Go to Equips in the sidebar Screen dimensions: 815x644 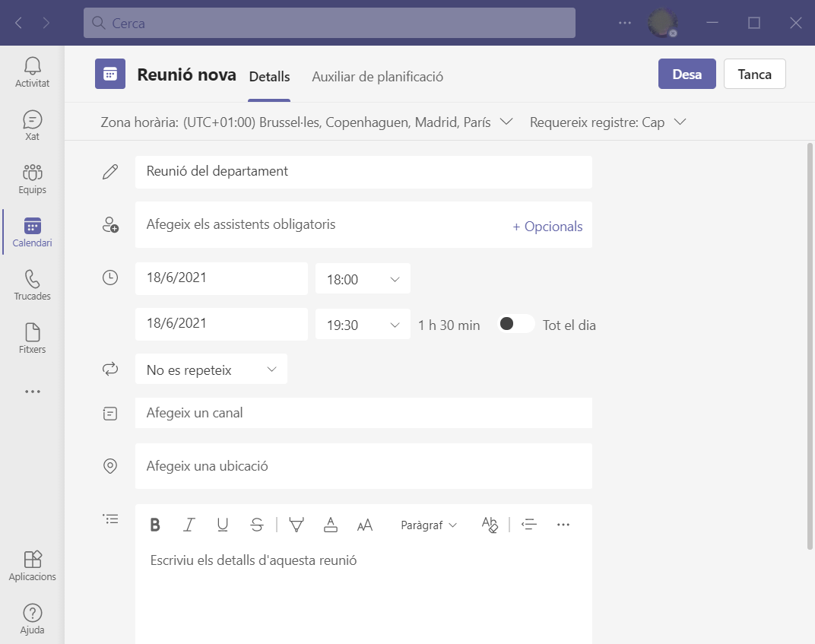pyautogui.click(x=32, y=179)
